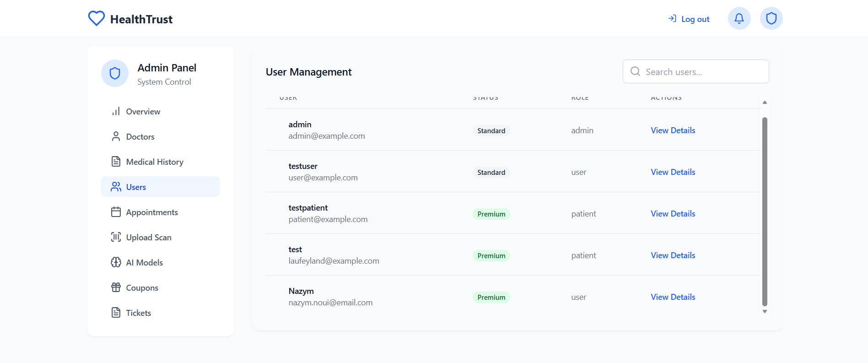Screen dimensions: 868x363
Task: Click the nazym.noui@email.com email
Action: coord(330,303)
